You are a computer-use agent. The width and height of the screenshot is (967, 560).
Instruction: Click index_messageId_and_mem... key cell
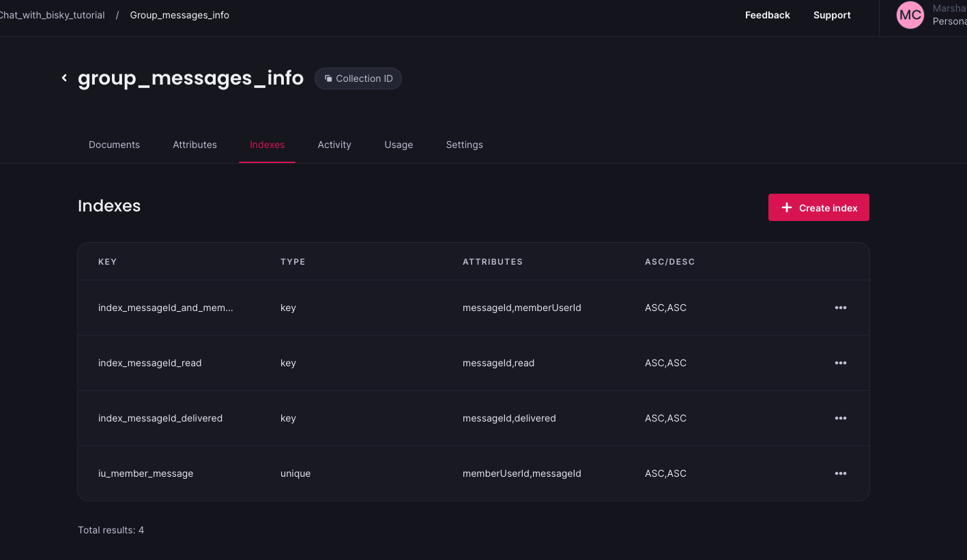tap(166, 308)
